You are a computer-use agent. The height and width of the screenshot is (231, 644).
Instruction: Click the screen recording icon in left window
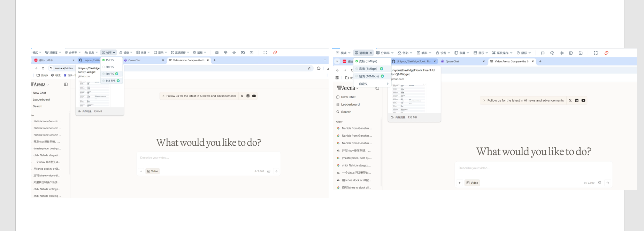[243, 53]
